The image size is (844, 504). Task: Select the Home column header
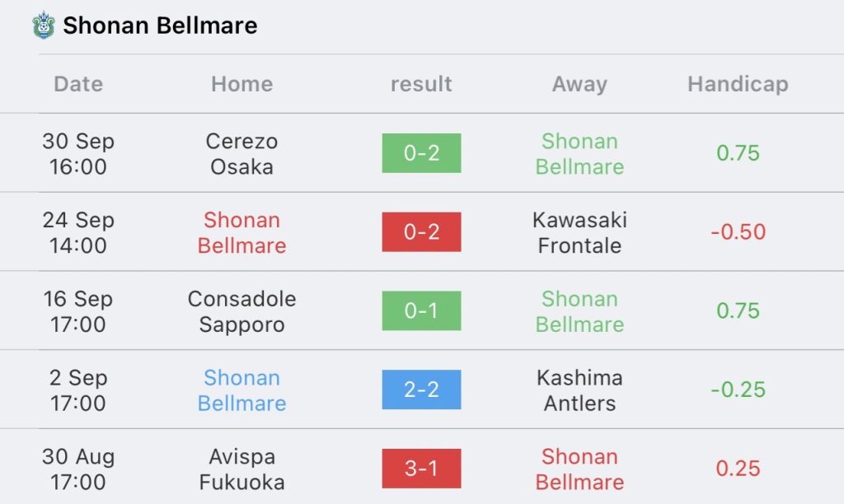[241, 84]
